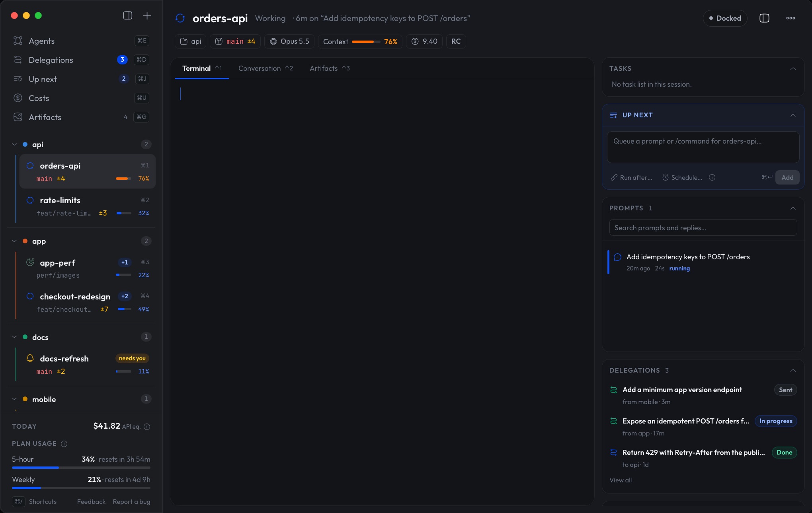Click the main ±4 branch chip
The width and height of the screenshot is (812, 513).
click(235, 41)
